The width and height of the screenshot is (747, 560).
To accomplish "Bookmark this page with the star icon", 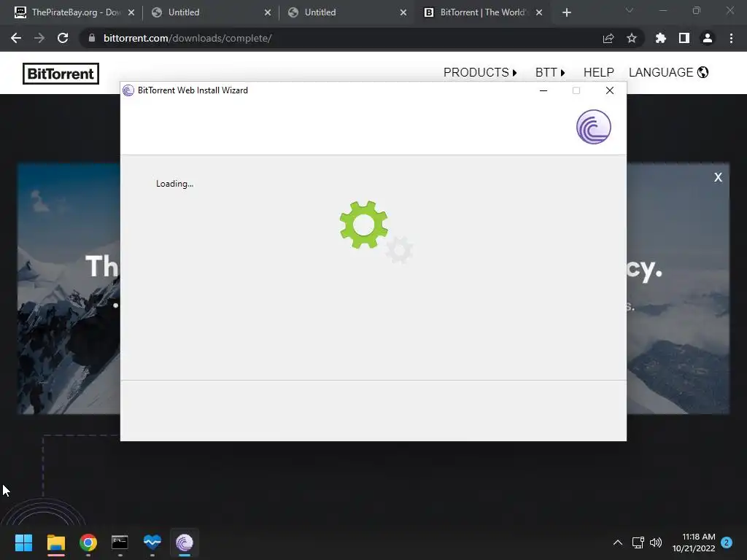I will (x=632, y=38).
